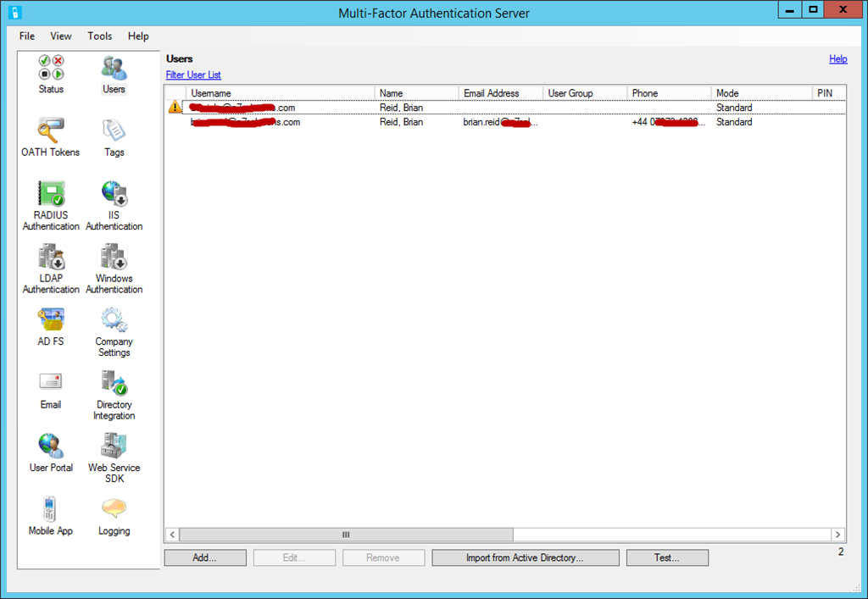Click Standard mode in first user row
The height and width of the screenshot is (599, 868).
(x=734, y=108)
